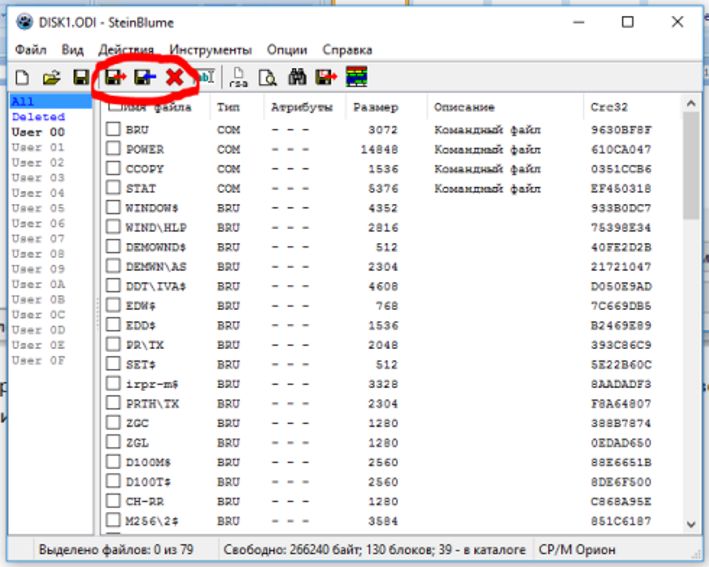Click CRC value 0EDAD650 for ZGL
Screen dimensions: 709x567
[621, 443]
